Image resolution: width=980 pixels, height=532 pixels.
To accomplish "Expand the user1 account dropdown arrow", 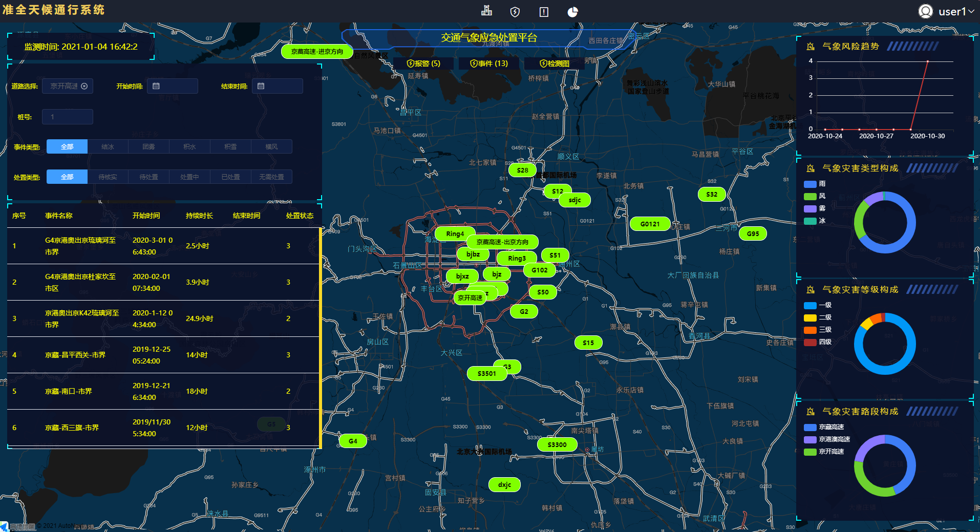I will point(971,11).
